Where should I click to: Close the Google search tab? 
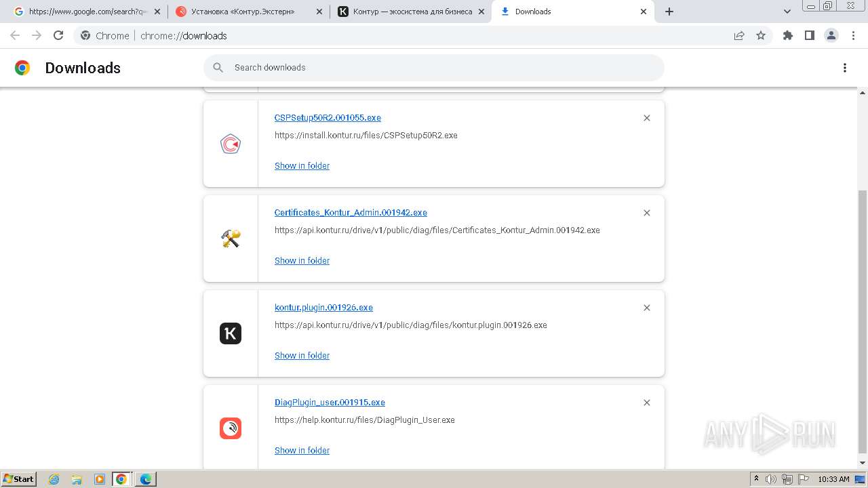pos(157,12)
